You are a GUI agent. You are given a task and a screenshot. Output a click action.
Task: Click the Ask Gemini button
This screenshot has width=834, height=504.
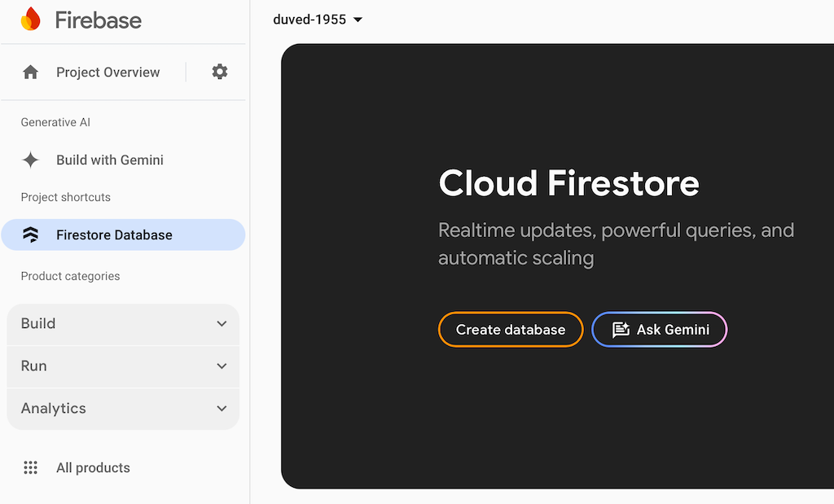click(660, 330)
